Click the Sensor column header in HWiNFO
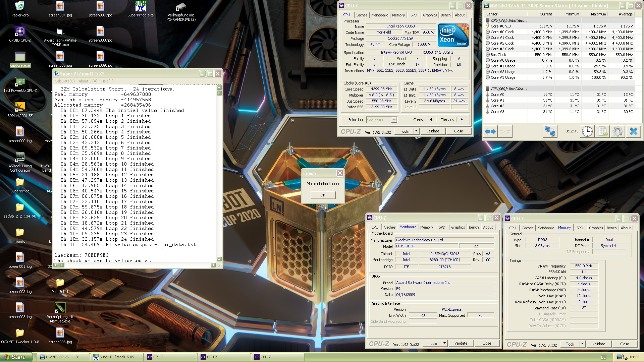Screen dimensions: 644x362 pyautogui.click(x=506, y=14)
